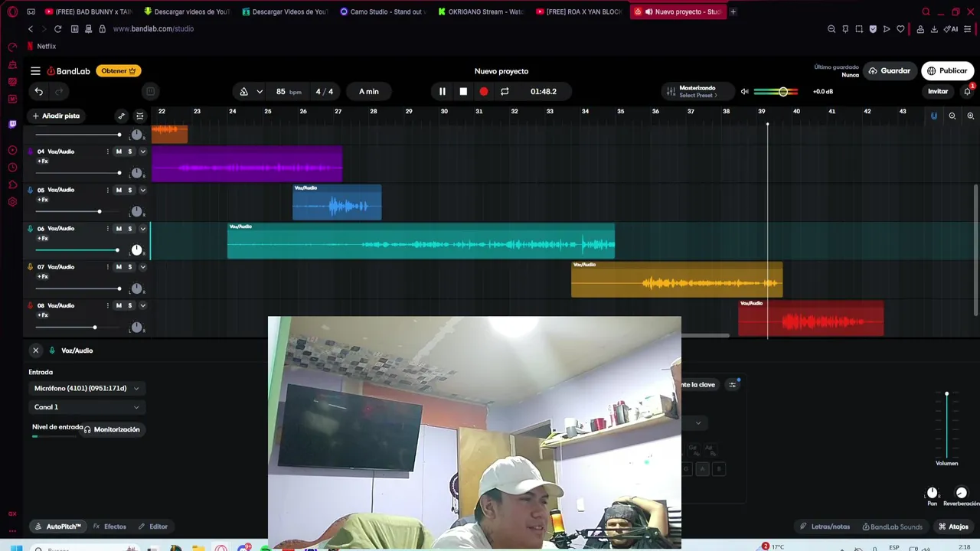Toggle the magnet snap icon
Screen dimensions: 980x551
pos(934,116)
